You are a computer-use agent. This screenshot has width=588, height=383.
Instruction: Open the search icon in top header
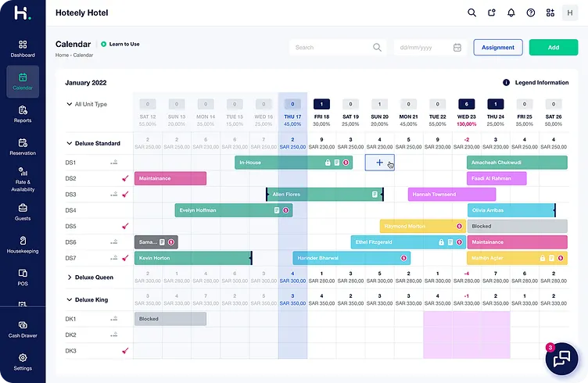tap(471, 13)
